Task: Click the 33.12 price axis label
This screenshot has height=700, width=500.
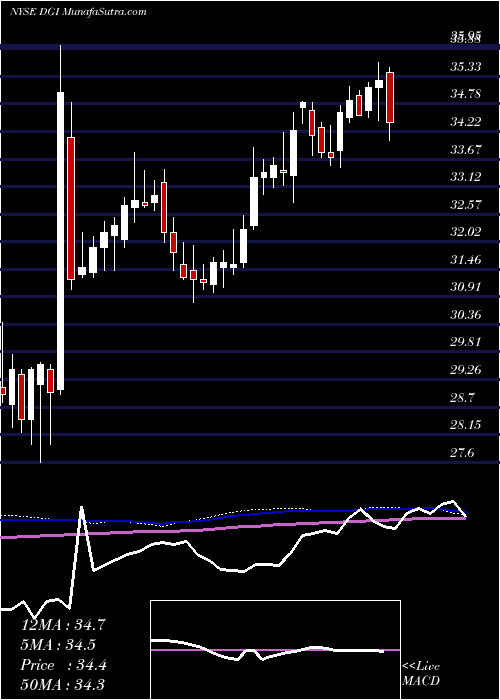Action: point(465,177)
